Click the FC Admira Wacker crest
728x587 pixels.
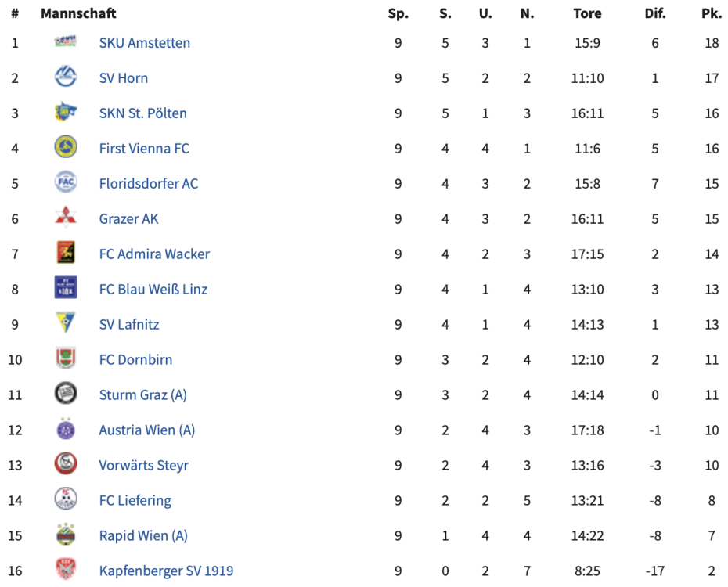coord(66,253)
